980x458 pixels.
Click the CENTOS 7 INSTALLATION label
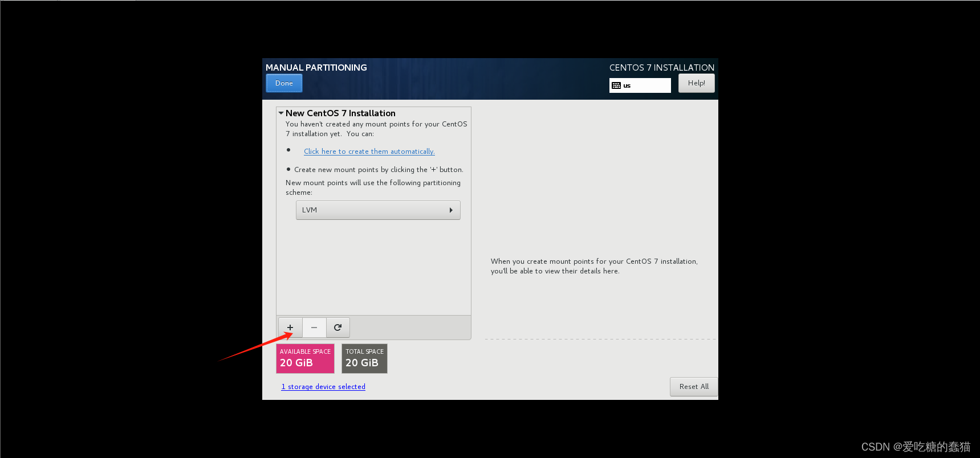coord(662,68)
